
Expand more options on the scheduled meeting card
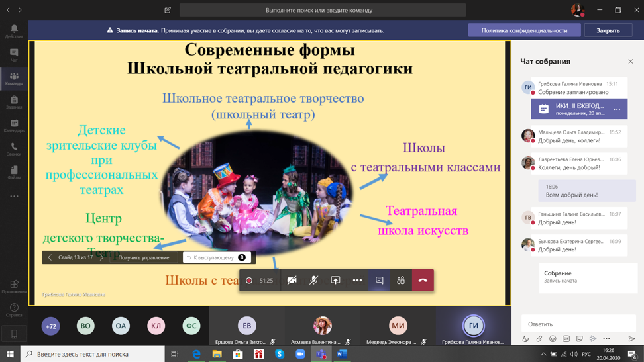click(x=617, y=109)
